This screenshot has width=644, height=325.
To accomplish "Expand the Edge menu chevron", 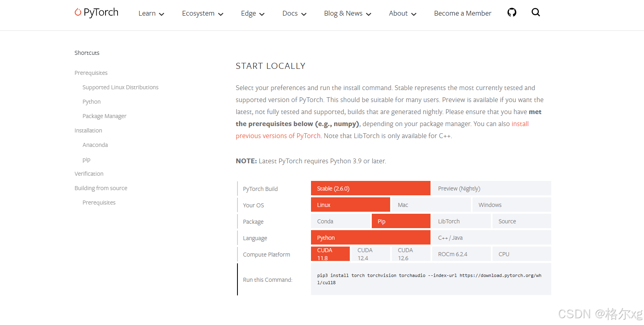I will coord(262,14).
